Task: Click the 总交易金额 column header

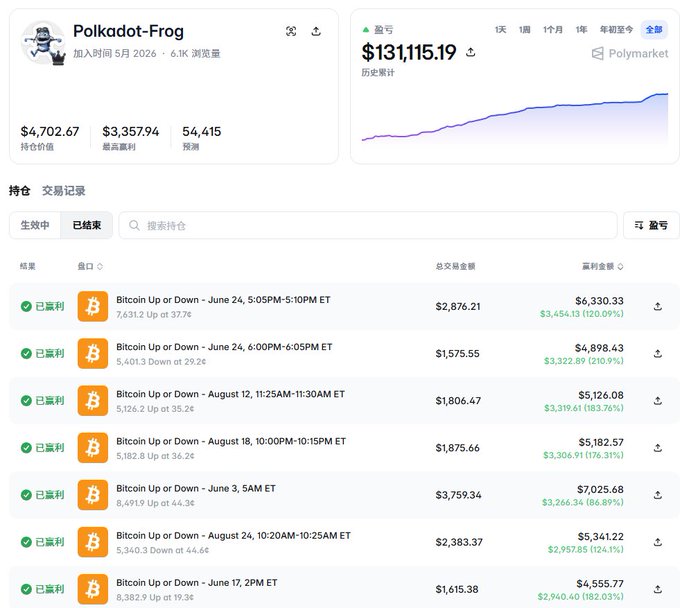Action: click(x=455, y=266)
